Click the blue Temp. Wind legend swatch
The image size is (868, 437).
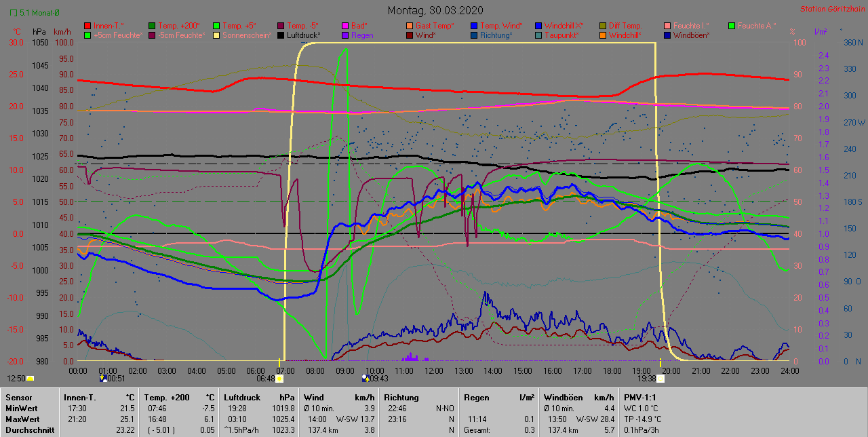tap(475, 26)
